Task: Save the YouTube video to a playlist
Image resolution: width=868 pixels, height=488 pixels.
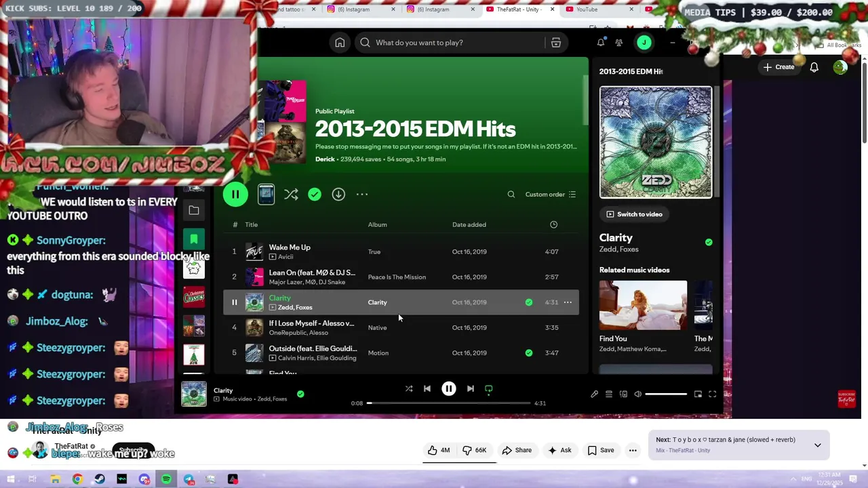Action: pos(601,450)
